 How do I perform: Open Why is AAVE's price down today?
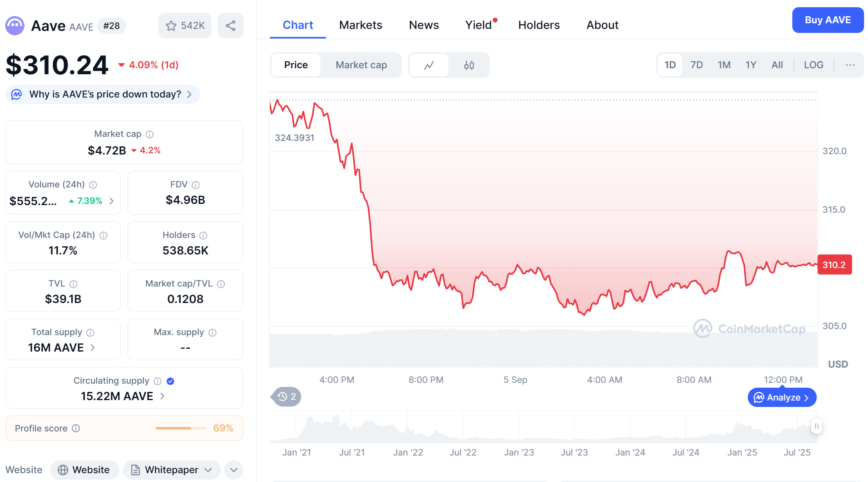(103, 94)
